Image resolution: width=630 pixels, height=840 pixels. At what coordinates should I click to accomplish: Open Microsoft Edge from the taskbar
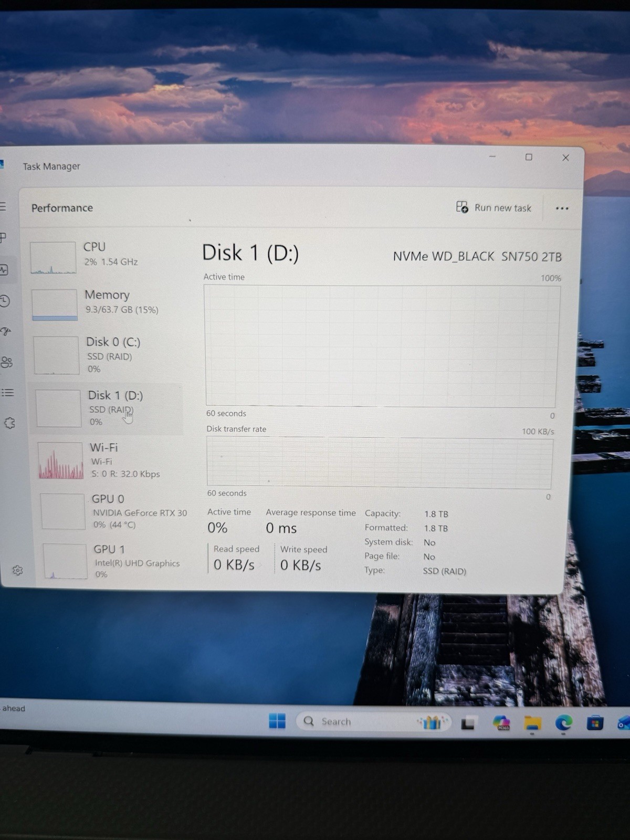point(564,723)
